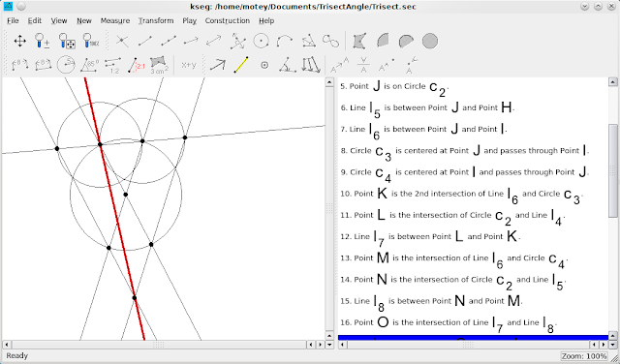Image resolution: width=620 pixels, height=364 pixels.
Task: Create new Circle Interior
Action: [x=430, y=41]
